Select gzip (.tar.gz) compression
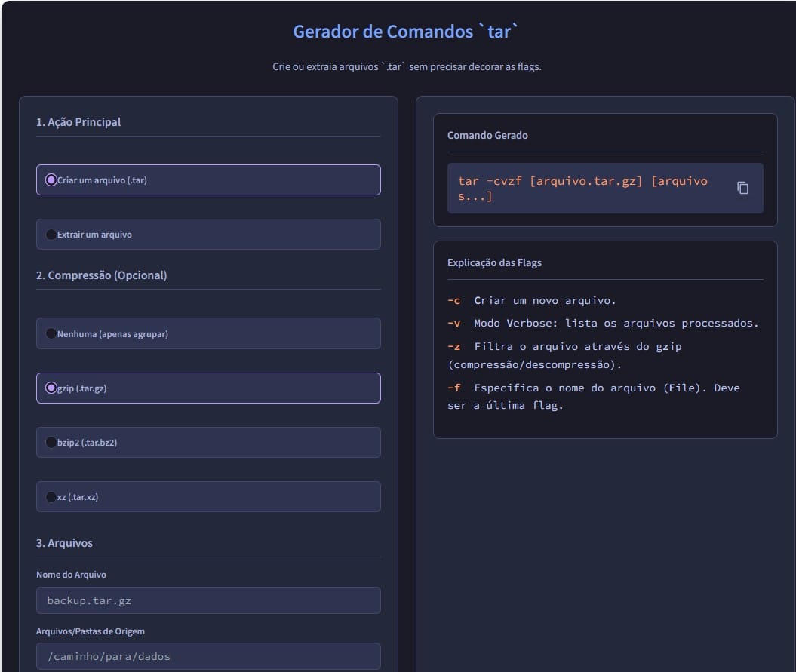Screen dimensions: 796x672 pos(208,388)
